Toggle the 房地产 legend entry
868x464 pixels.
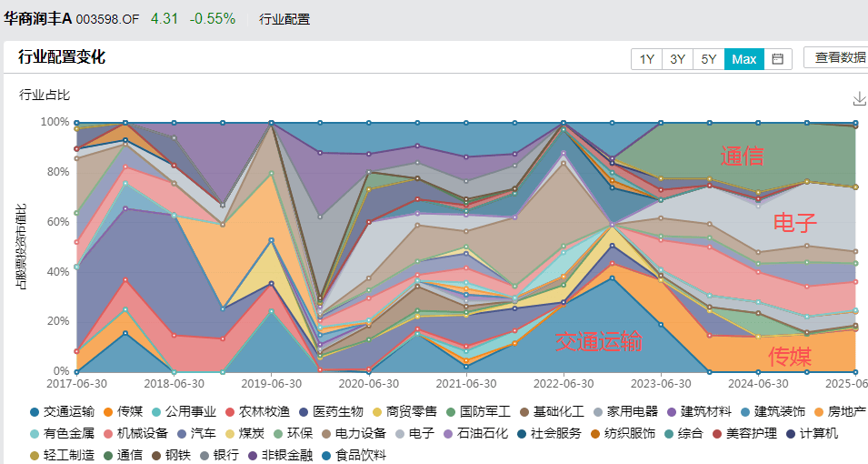[839, 412]
